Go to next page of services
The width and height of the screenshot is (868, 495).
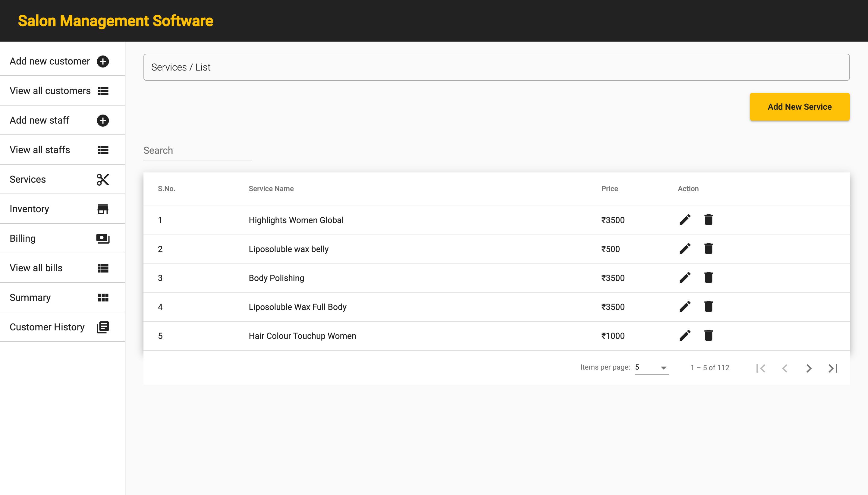809,368
